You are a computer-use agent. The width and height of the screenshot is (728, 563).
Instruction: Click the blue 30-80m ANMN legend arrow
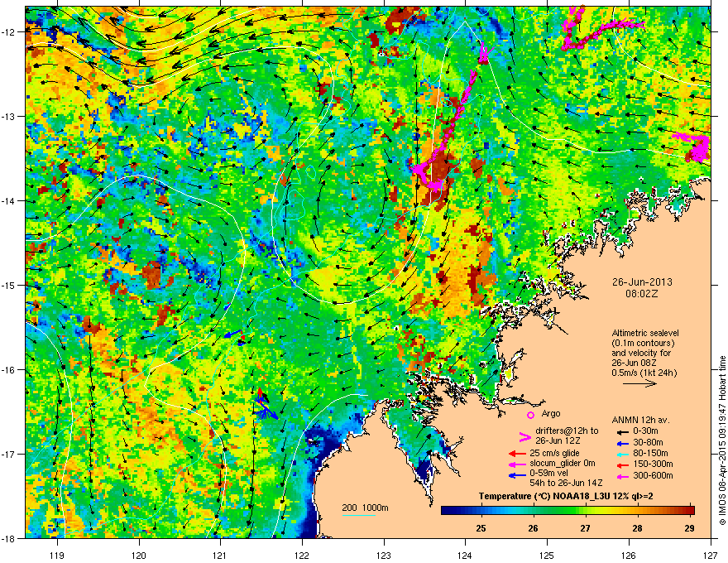click(622, 443)
